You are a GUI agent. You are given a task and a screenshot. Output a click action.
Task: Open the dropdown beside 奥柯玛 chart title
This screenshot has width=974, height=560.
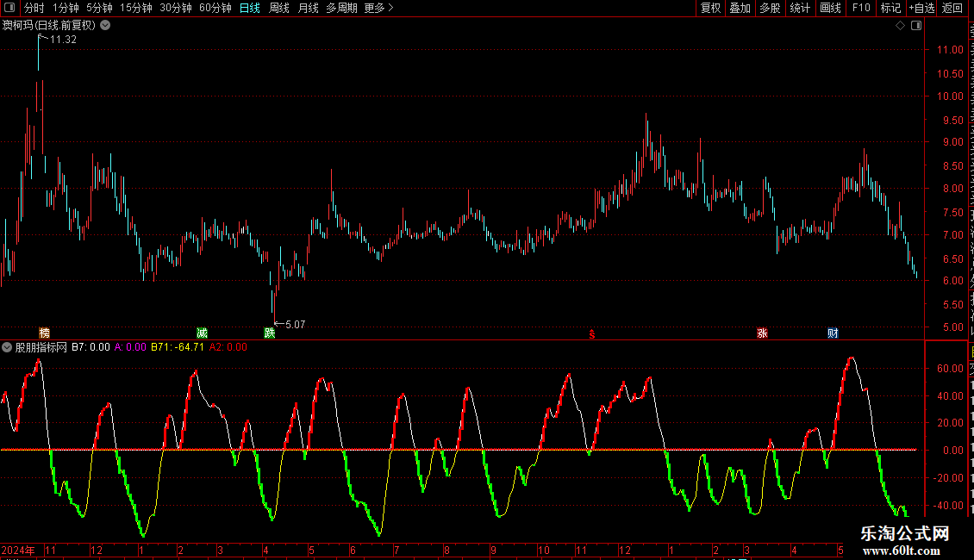coord(106,26)
